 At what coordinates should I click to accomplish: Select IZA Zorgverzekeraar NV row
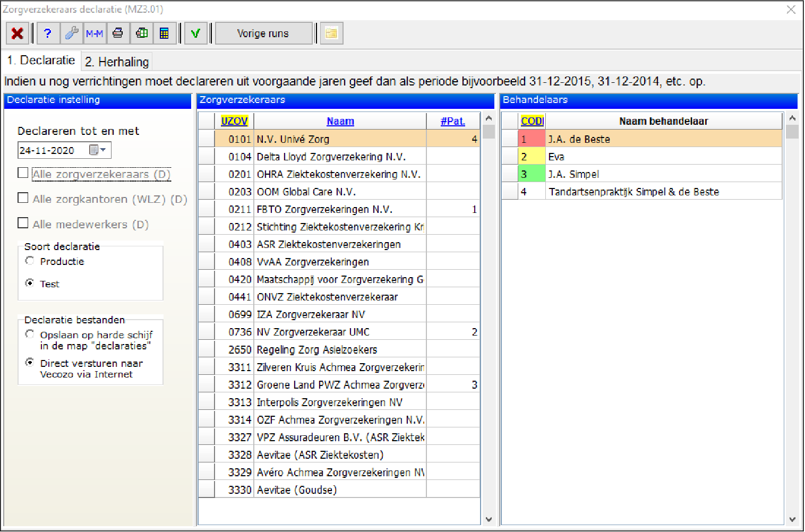tap(340, 314)
